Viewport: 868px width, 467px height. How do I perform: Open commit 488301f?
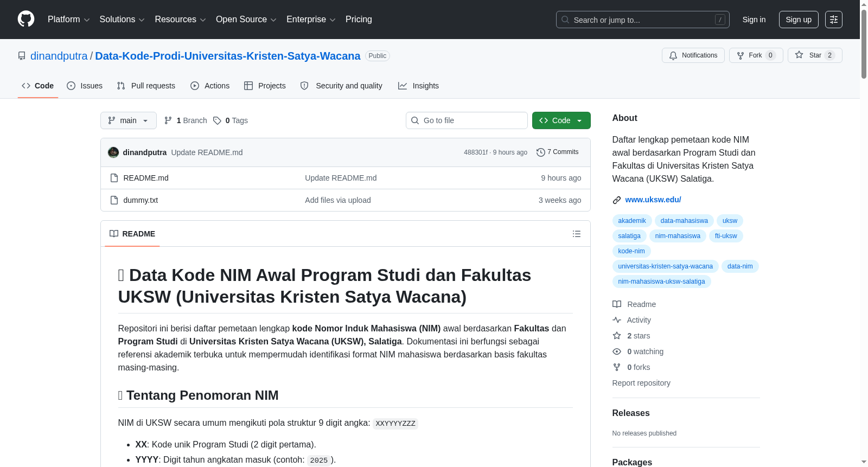476,152
